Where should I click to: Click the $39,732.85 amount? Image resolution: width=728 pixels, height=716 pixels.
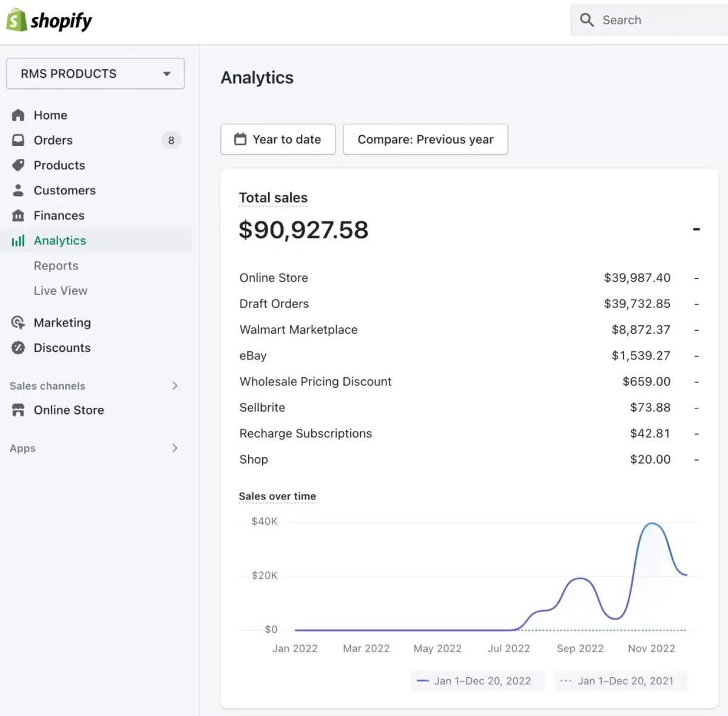coord(637,304)
